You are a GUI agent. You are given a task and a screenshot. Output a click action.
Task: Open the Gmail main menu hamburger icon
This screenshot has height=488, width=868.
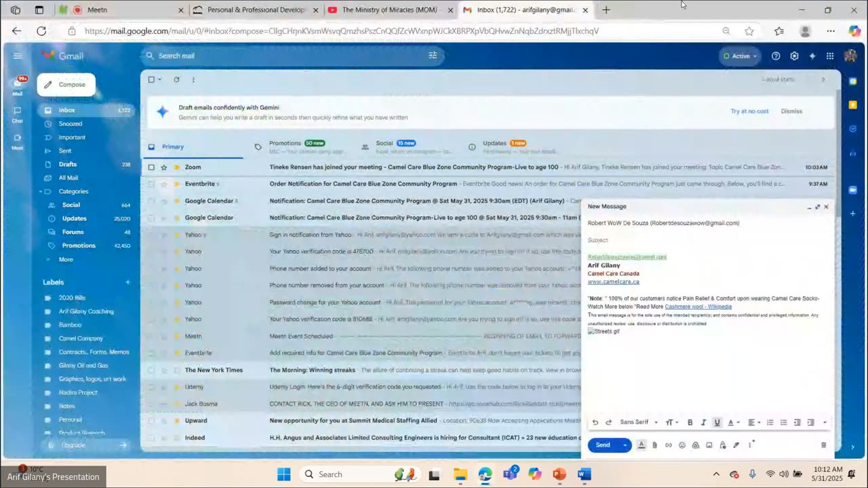(18, 56)
